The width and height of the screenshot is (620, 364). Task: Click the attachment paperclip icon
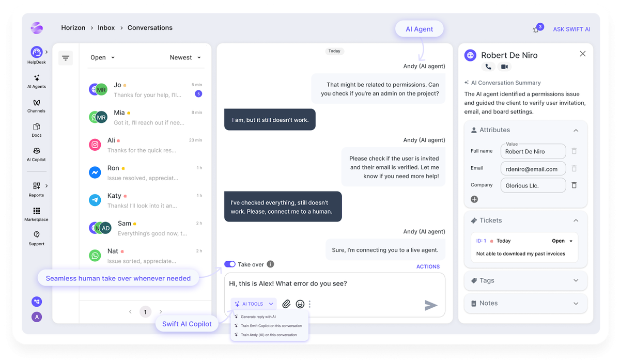click(286, 304)
